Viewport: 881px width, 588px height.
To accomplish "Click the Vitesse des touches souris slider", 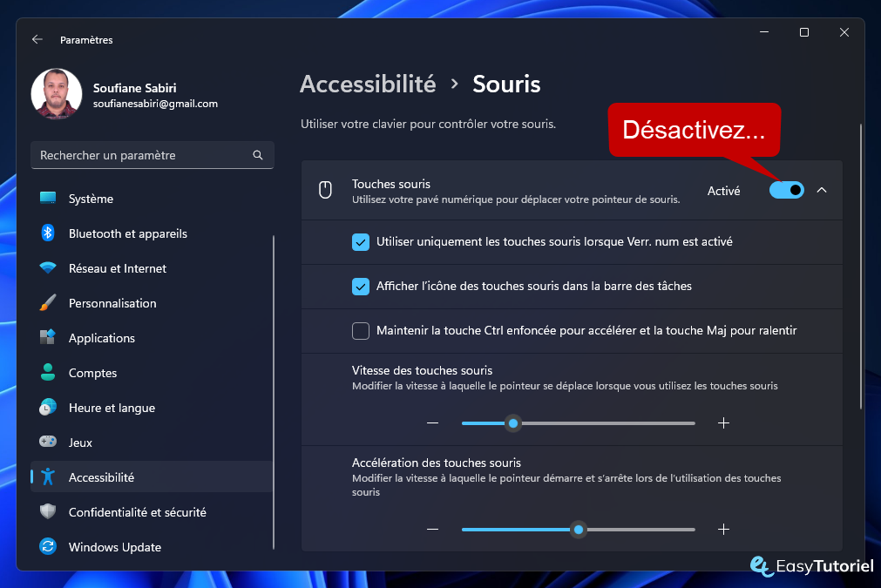I will [x=578, y=422].
